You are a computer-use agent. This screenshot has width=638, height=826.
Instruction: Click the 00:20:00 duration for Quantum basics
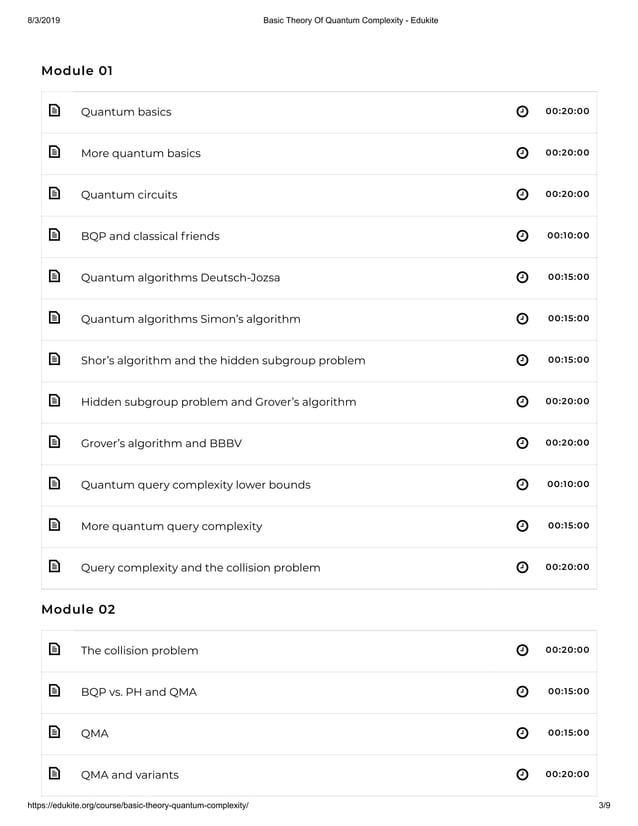point(567,111)
